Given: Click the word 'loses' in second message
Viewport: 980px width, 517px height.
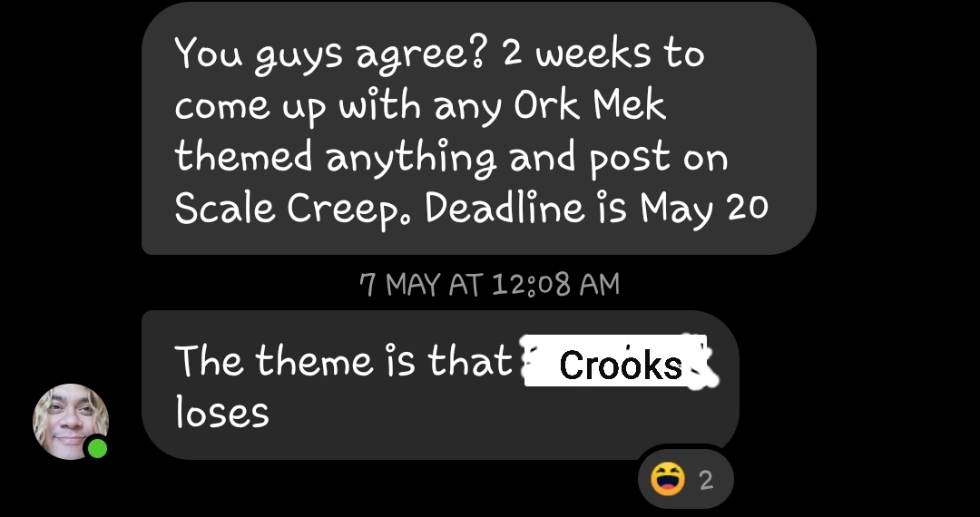Looking at the screenshot, I should coord(222,412).
